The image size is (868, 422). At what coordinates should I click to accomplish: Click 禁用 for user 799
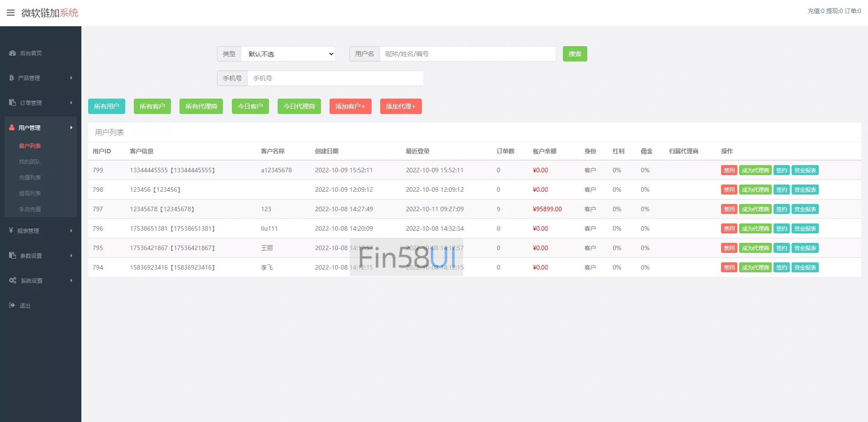pyautogui.click(x=729, y=171)
